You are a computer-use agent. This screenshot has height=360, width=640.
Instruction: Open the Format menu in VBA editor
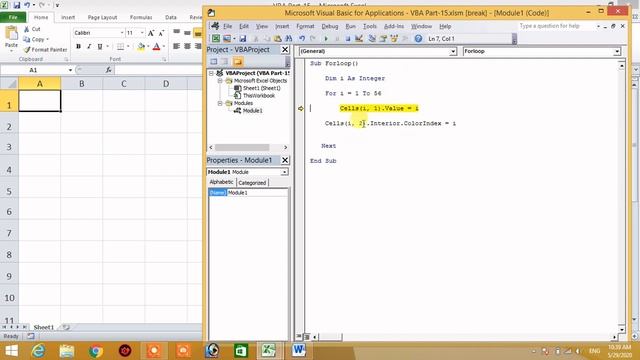click(x=305, y=26)
